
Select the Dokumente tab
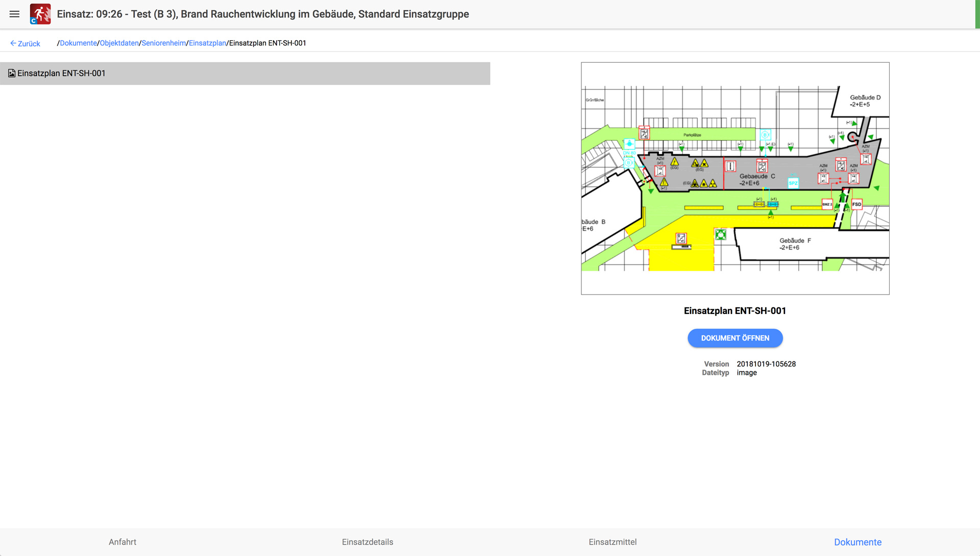pos(857,542)
